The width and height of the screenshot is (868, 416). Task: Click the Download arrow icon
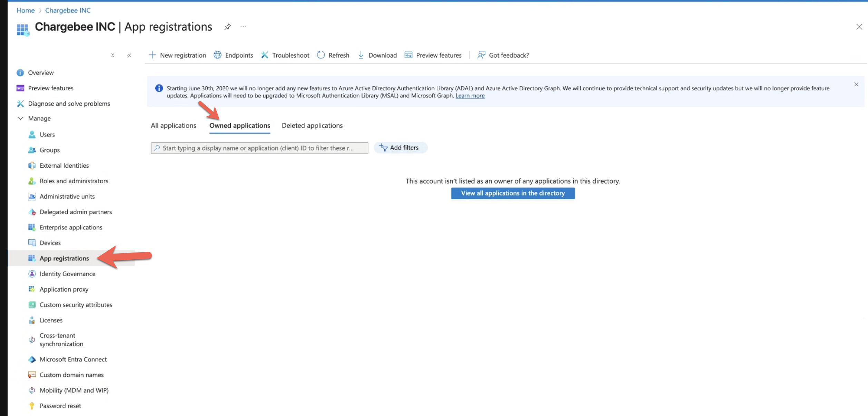(x=361, y=55)
